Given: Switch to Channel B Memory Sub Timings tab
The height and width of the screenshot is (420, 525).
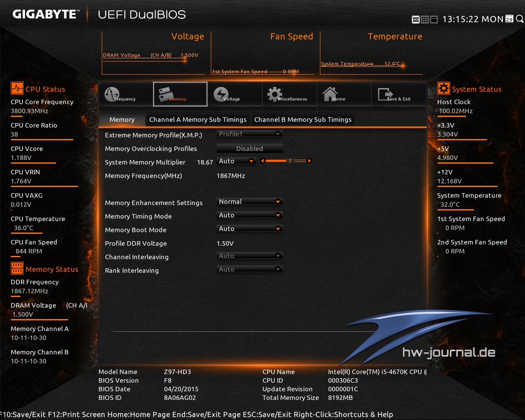Looking at the screenshot, I should click(303, 119).
